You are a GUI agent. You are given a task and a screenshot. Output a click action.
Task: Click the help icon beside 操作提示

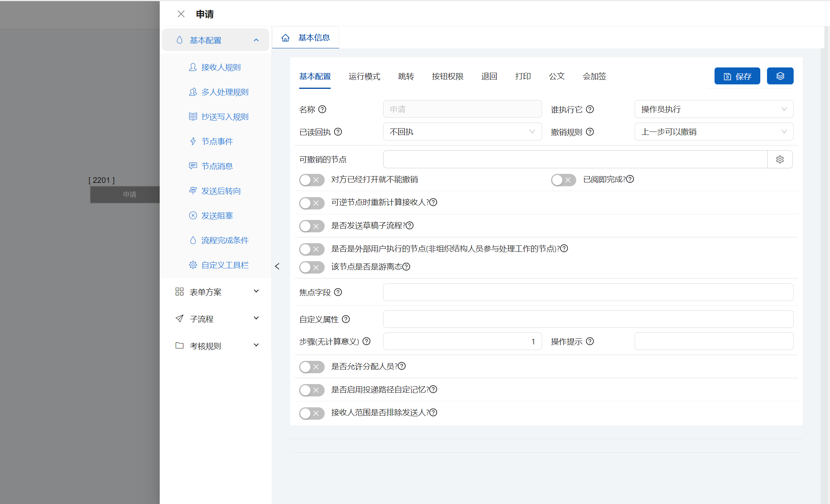pos(590,341)
